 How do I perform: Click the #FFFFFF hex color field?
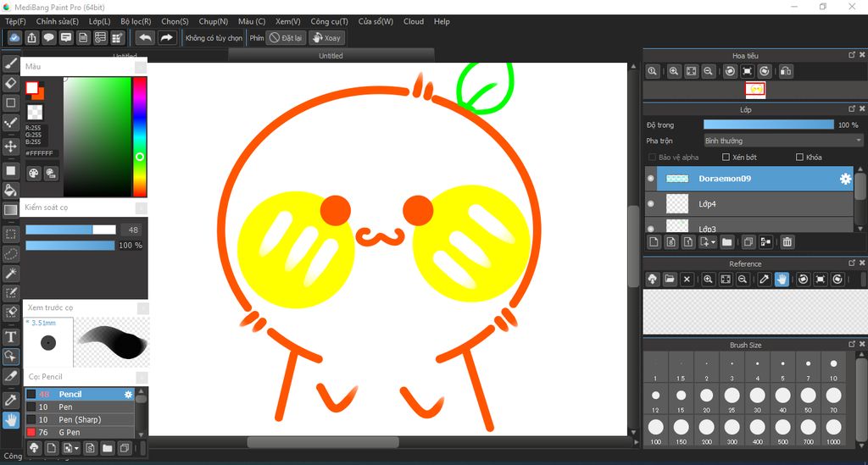(40, 153)
